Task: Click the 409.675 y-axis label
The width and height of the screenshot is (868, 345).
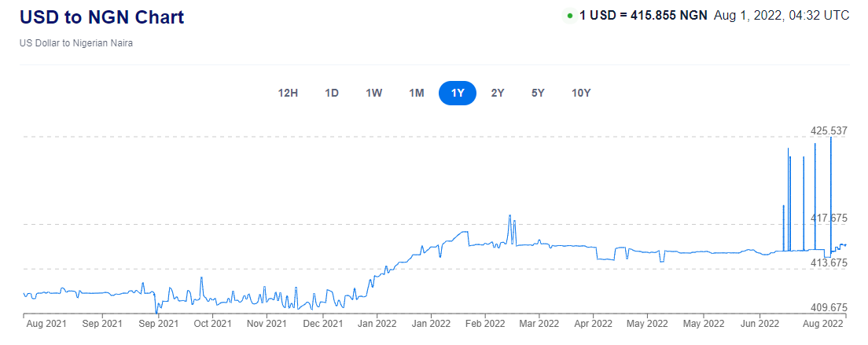Action: pyautogui.click(x=829, y=307)
